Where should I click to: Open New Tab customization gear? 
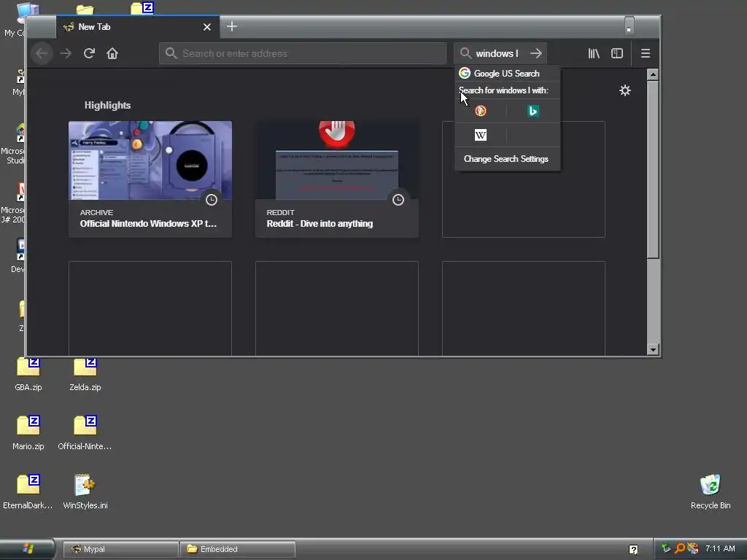pyautogui.click(x=625, y=90)
